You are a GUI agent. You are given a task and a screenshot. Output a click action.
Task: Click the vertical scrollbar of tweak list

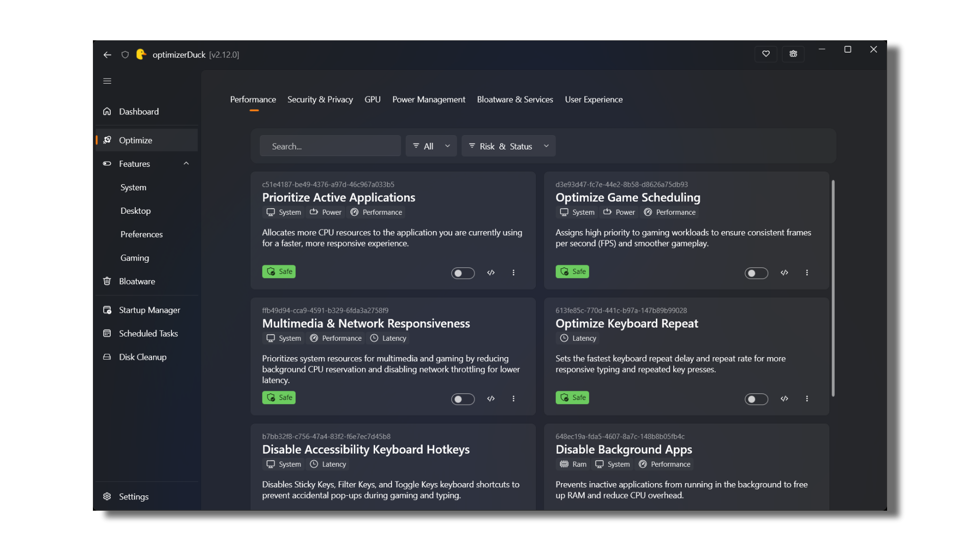833,288
